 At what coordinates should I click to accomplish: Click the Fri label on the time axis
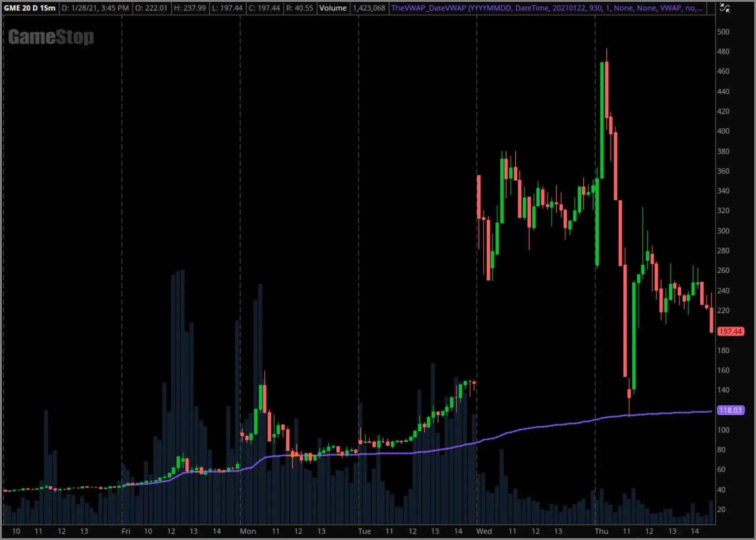point(126,531)
